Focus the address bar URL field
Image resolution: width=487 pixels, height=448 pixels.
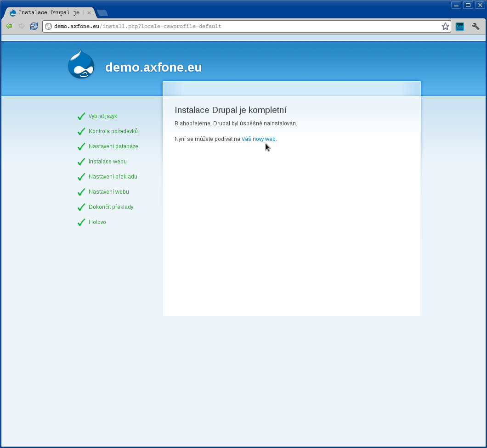pos(243,27)
